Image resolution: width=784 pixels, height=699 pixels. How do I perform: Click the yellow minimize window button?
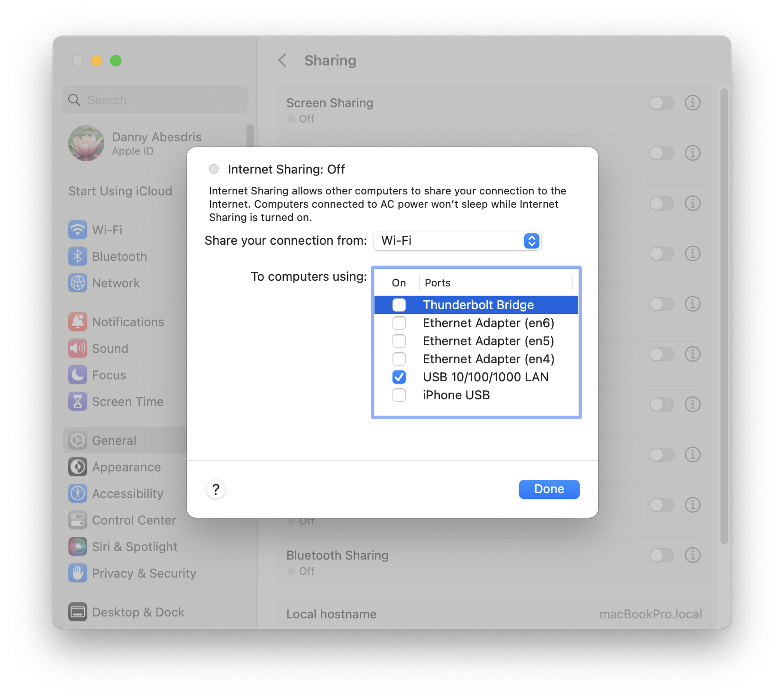(97, 61)
